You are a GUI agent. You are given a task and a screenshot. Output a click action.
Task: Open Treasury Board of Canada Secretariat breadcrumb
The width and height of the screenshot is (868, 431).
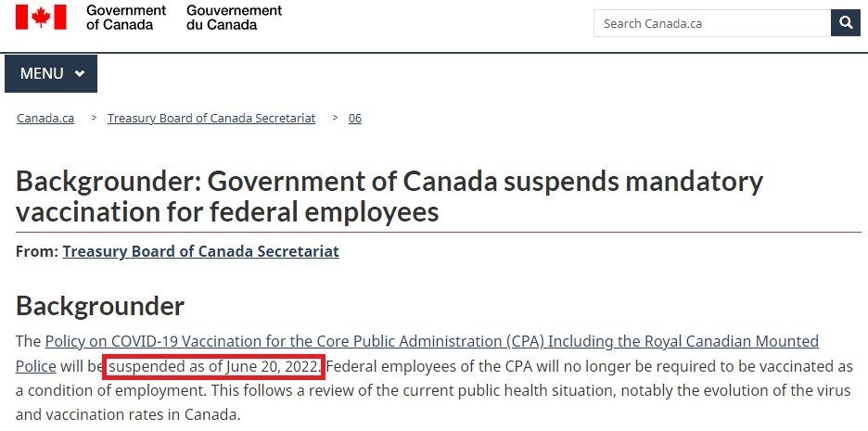tap(211, 119)
